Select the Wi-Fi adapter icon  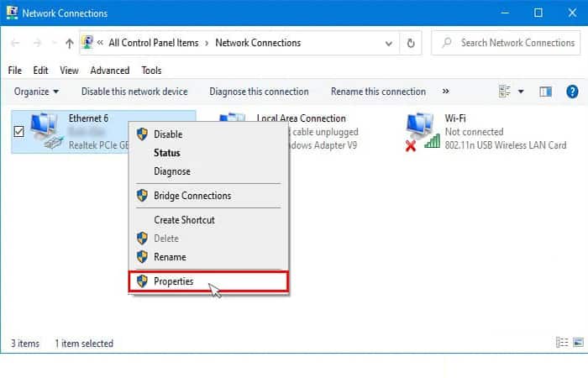(x=423, y=132)
